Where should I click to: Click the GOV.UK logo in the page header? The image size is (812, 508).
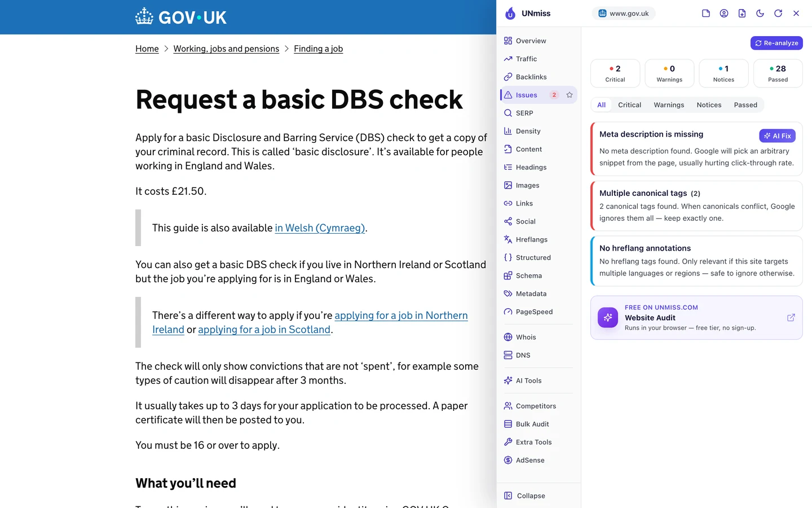(x=181, y=17)
